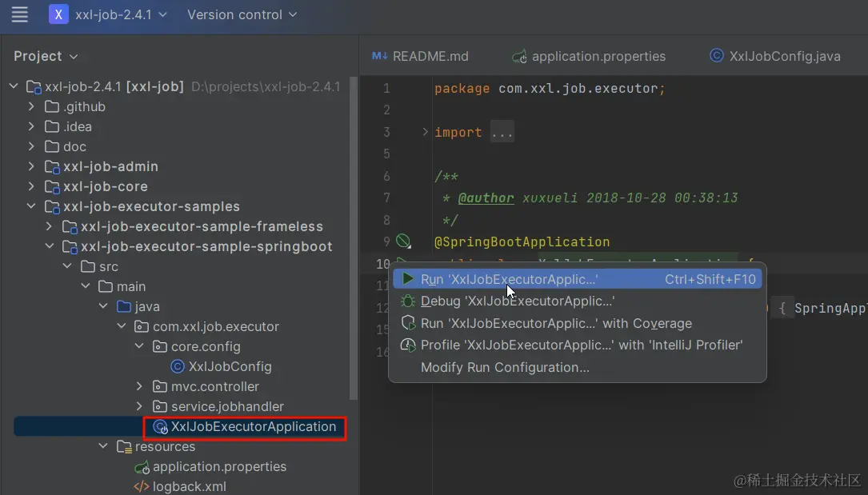Image resolution: width=868 pixels, height=495 pixels.
Task: Collapse xxl-job-executor-sample-springboot module
Action: (x=50, y=246)
